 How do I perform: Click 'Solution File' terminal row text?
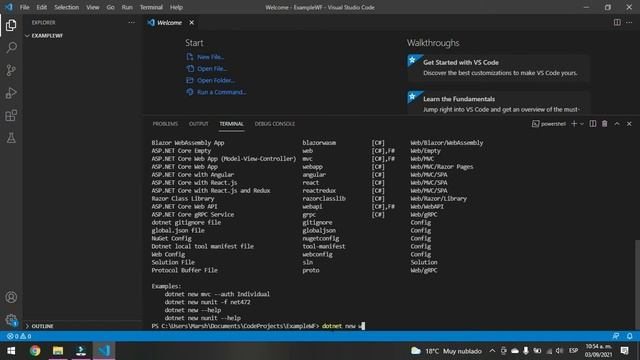pos(173,262)
